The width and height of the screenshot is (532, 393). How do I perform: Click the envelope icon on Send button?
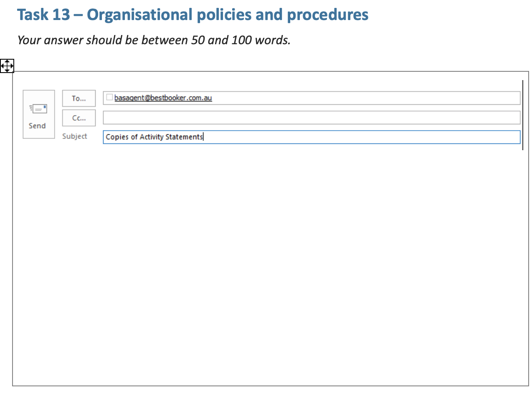pos(41,108)
